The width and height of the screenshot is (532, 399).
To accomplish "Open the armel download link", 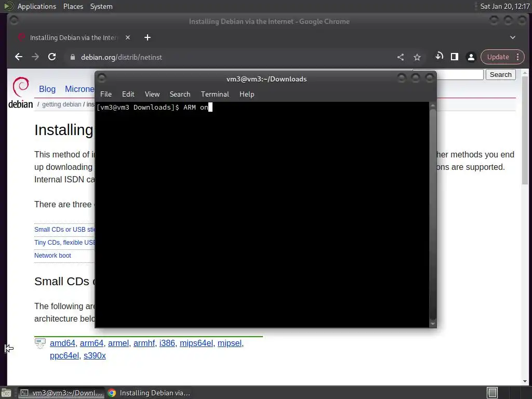I will point(118,343).
